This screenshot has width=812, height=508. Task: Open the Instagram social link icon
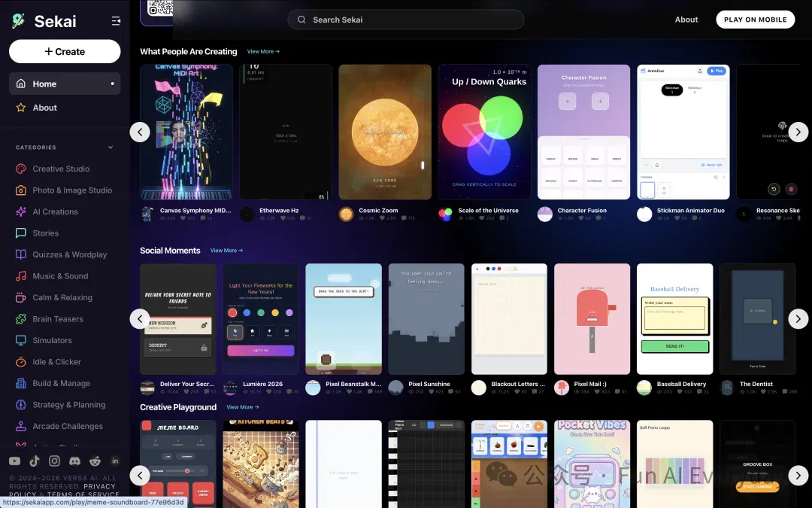(x=54, y=461)
